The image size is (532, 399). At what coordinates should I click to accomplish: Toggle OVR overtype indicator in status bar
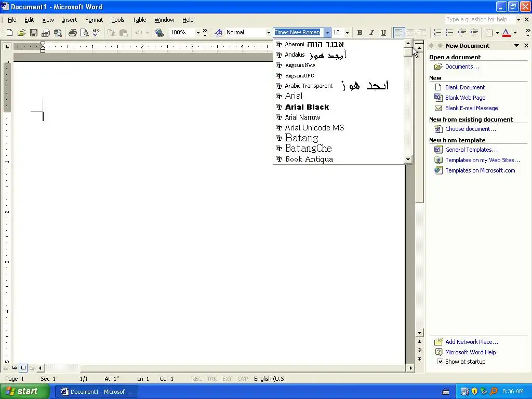pos(243,379)
